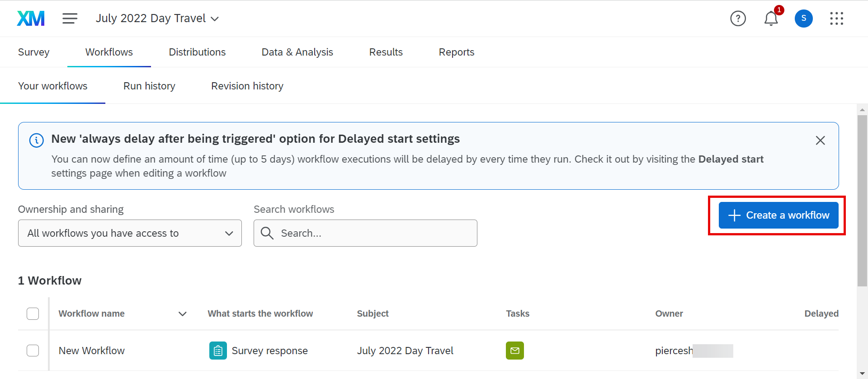Click the Create a workflow button
The width and height of the screenshot is (868, 379).
(778, 215)
